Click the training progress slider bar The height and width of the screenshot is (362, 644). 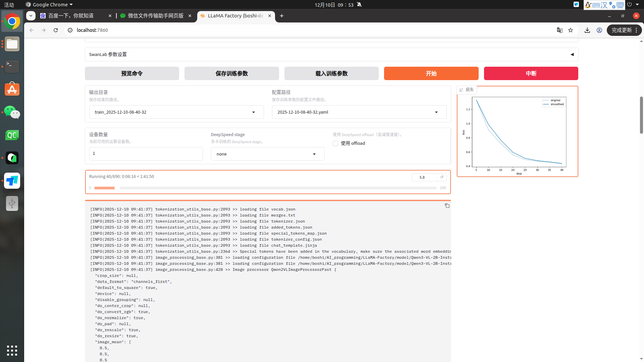[x=265, y=188]
